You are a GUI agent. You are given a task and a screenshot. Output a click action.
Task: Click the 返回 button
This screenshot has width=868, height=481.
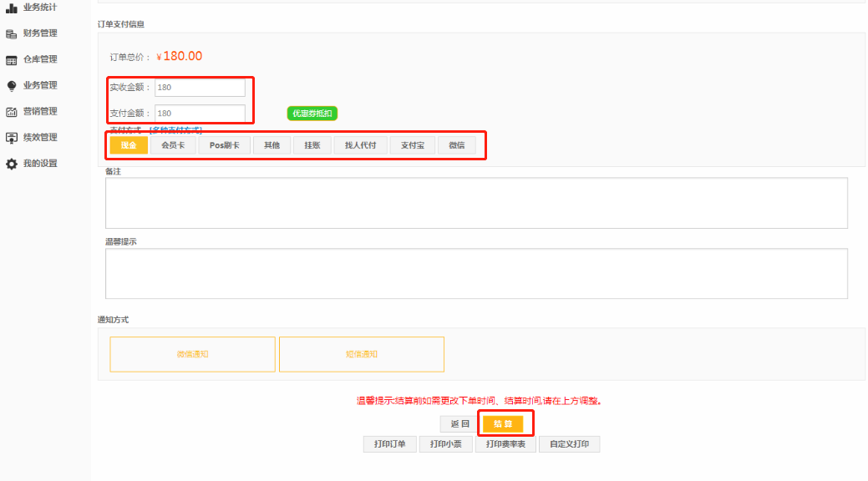click(460, 424)
